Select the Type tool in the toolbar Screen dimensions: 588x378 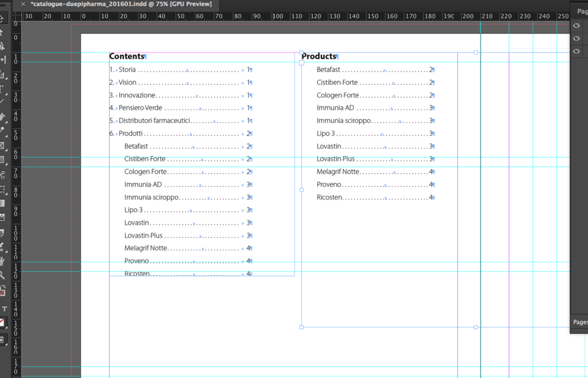pos(2,89)
